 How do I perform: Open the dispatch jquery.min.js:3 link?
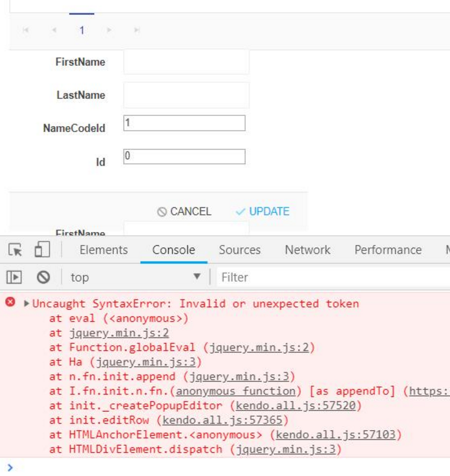click(x=286, y=449)
